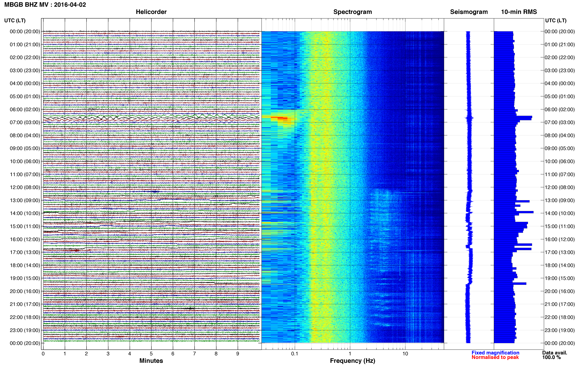This screenshot has height=368, width=588.
Task: Click the "08:00 (04:00)" label on the left axis
Action: [25, 135]
